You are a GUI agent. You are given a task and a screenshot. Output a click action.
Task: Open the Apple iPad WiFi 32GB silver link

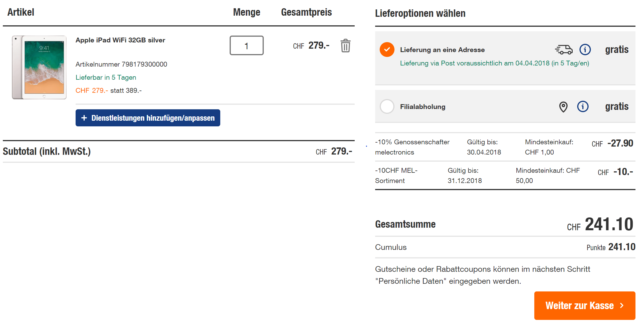[120, 40]
